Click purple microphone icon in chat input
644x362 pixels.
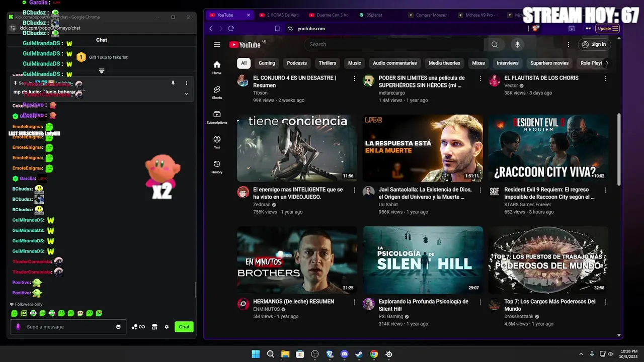[x=18, y=327]
